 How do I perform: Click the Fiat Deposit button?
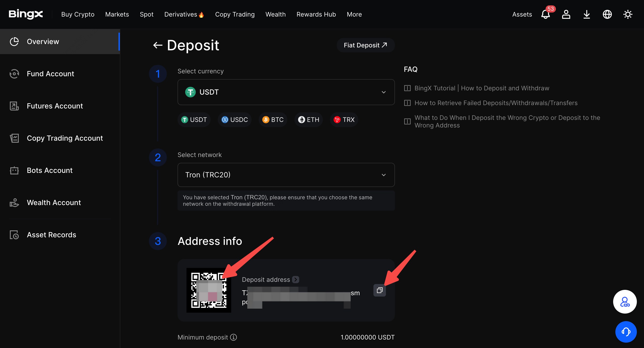pos(365,45)
